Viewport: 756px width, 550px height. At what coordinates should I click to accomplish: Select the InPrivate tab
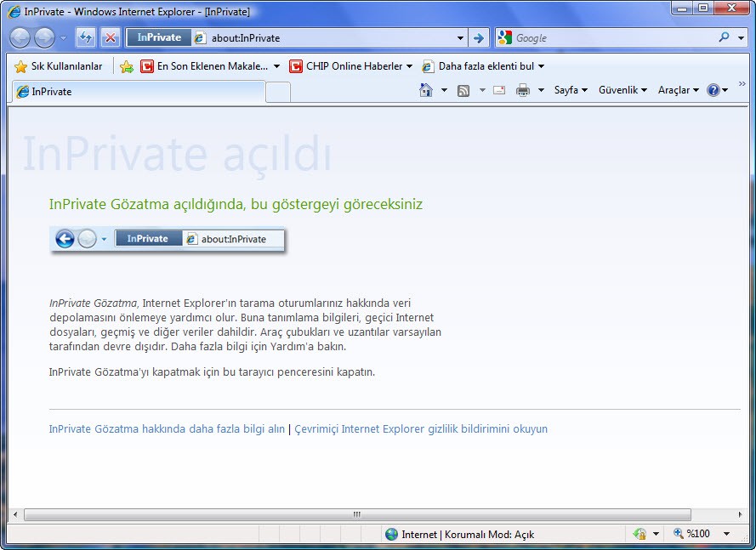click(139, 92)
